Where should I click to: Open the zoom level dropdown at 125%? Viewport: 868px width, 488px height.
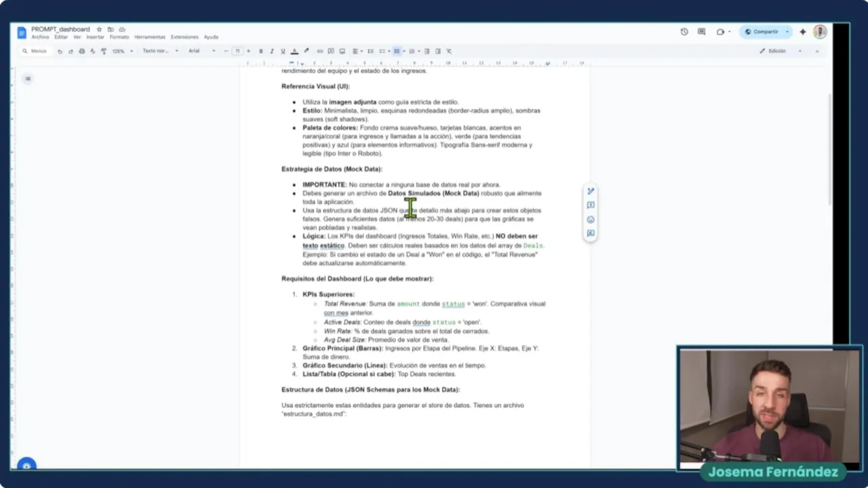click(123, 51)
